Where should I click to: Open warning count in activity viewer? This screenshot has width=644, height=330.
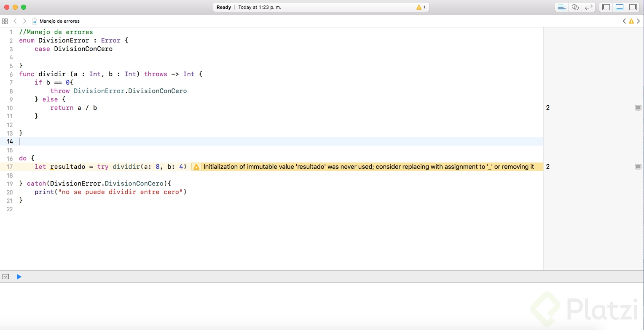(x=421, y=7)
